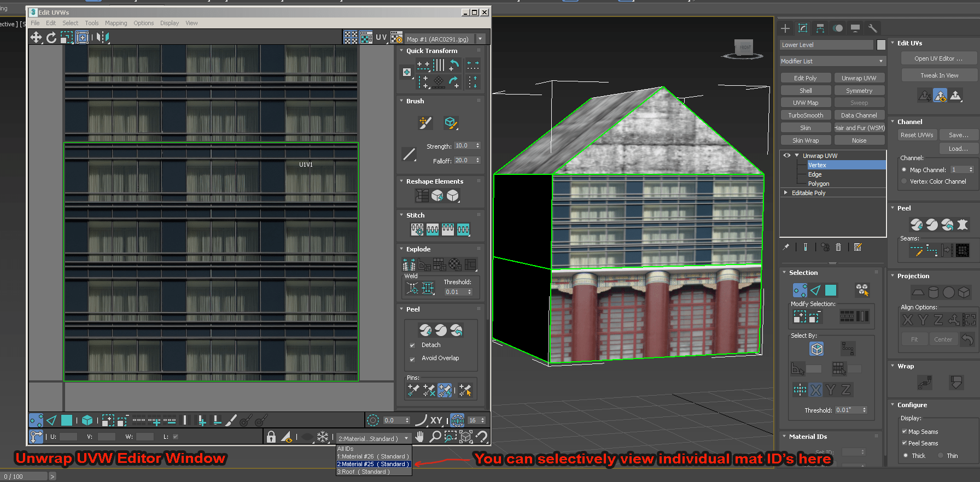This screenshot has height=482, width=980.
Task: Select the Rotate tool in UV editor toolbar
Action: pos(51,37)
